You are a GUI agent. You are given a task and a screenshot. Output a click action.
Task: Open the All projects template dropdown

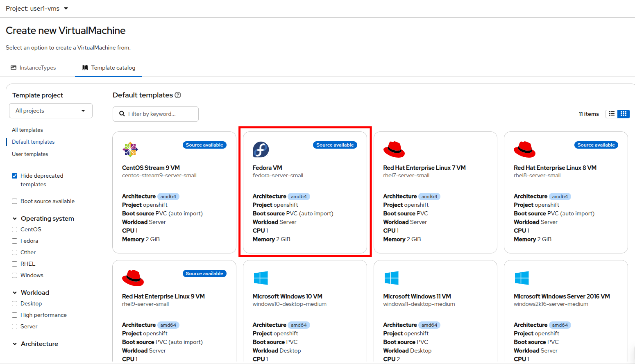51,111
